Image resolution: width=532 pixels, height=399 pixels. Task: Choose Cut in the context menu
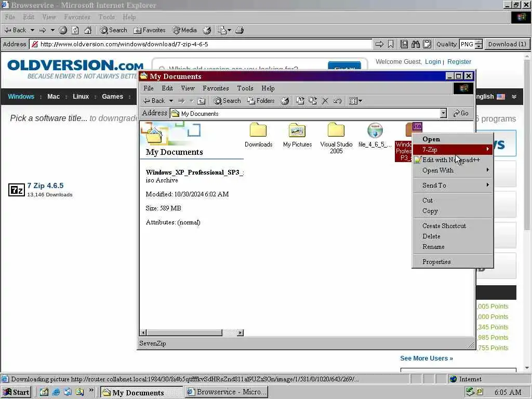(453, 200)
